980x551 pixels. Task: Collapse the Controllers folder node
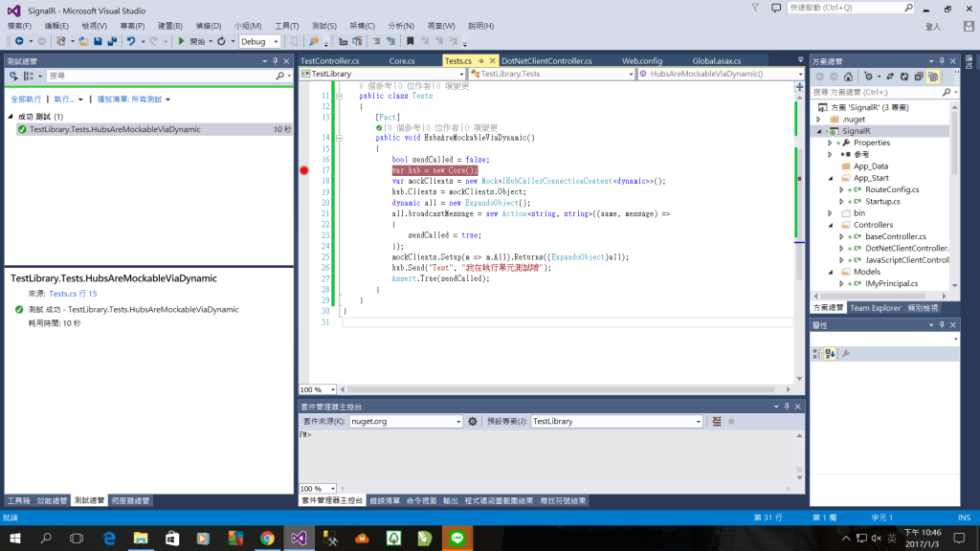tap(831, 225)
